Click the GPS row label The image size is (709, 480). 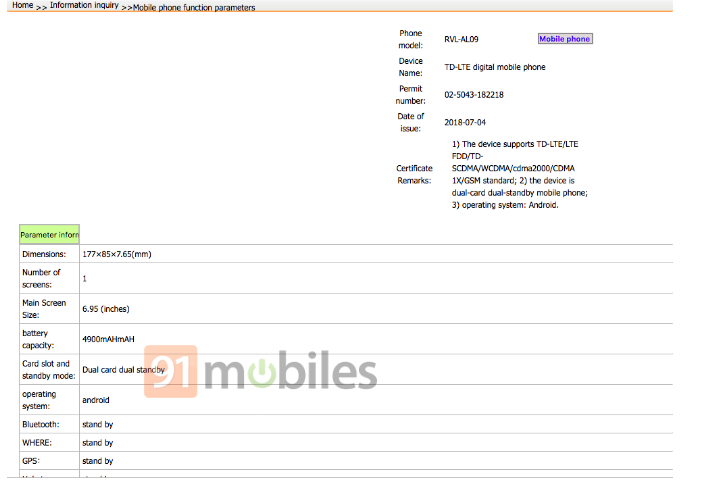[32, 461]
